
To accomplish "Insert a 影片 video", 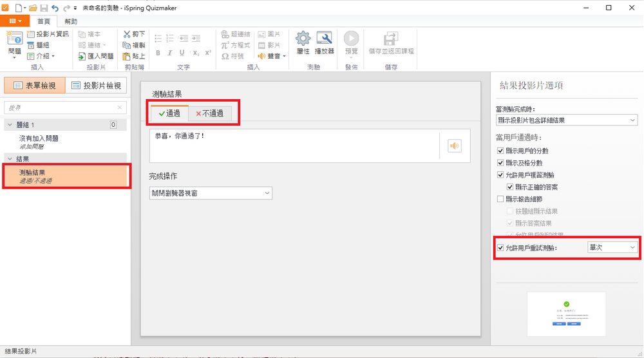I will tap(269, 45).
